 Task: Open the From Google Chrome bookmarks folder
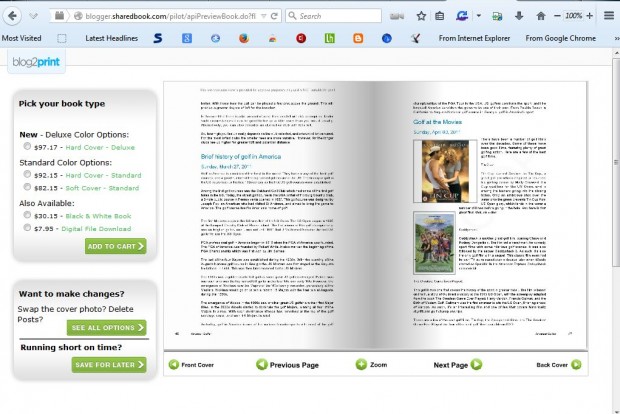pos(560,38)
